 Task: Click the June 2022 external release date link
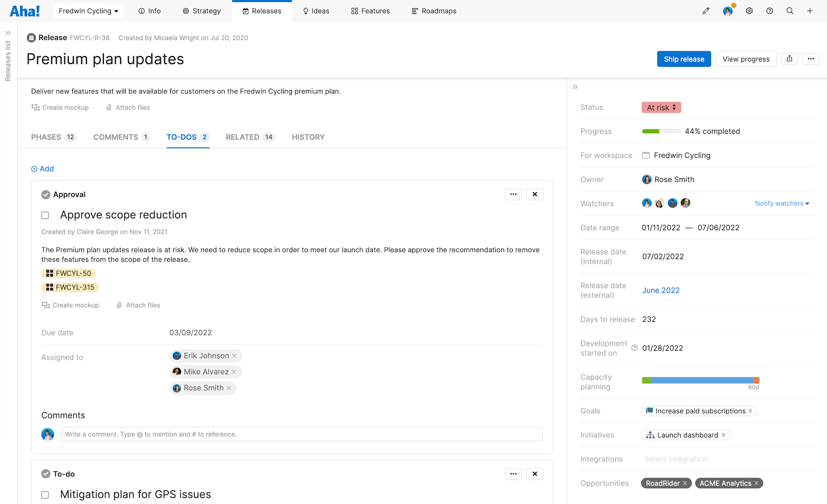(x=660, y=290)
